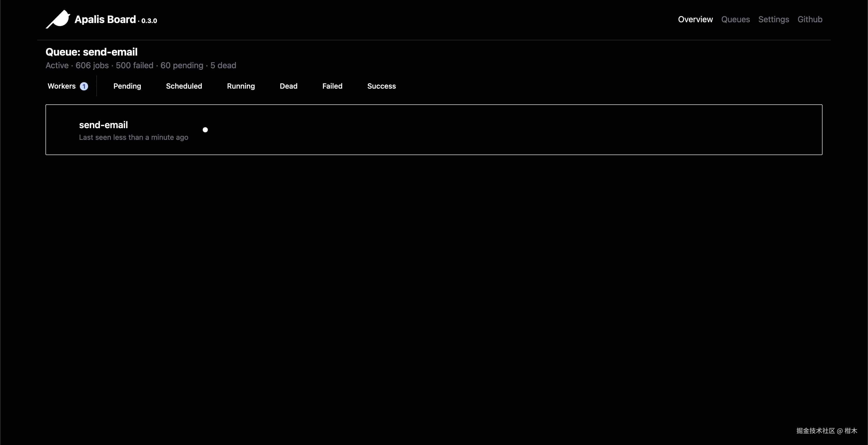
Task: Click the Queue: send-email heading
Action: pyautogui.click(x=92, y=52)
